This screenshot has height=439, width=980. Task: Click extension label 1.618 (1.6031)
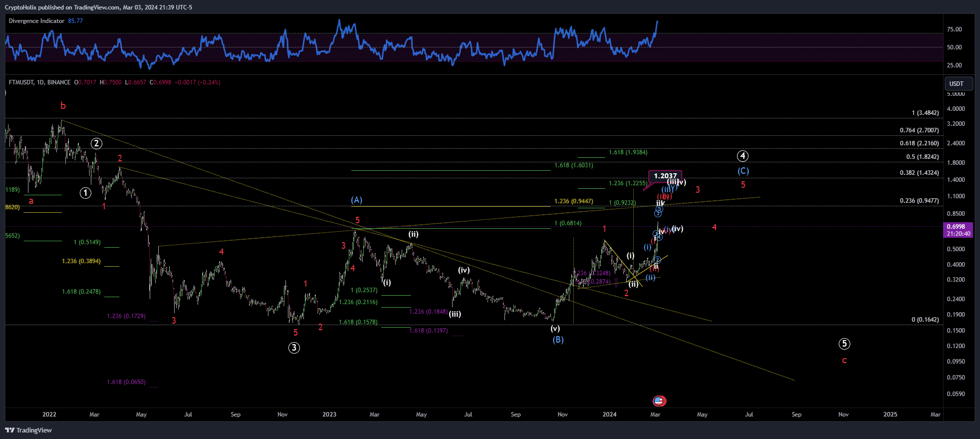point(574,165)
